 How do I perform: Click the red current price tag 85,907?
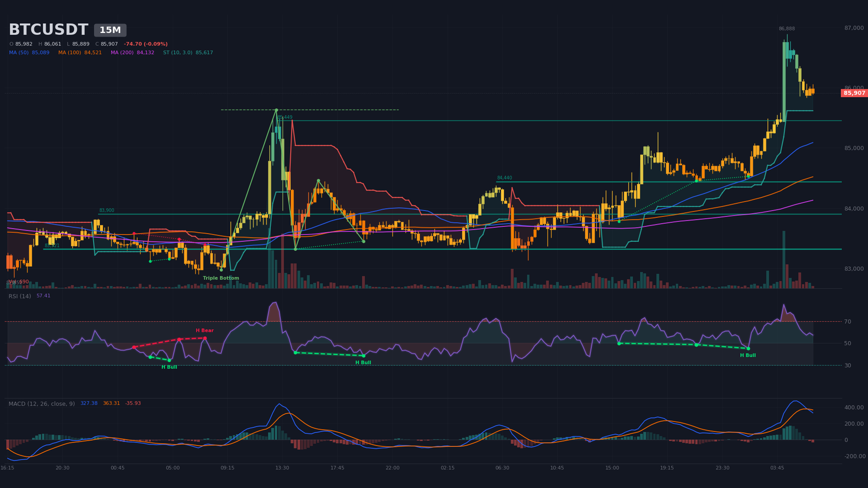(x=854, y=93)
